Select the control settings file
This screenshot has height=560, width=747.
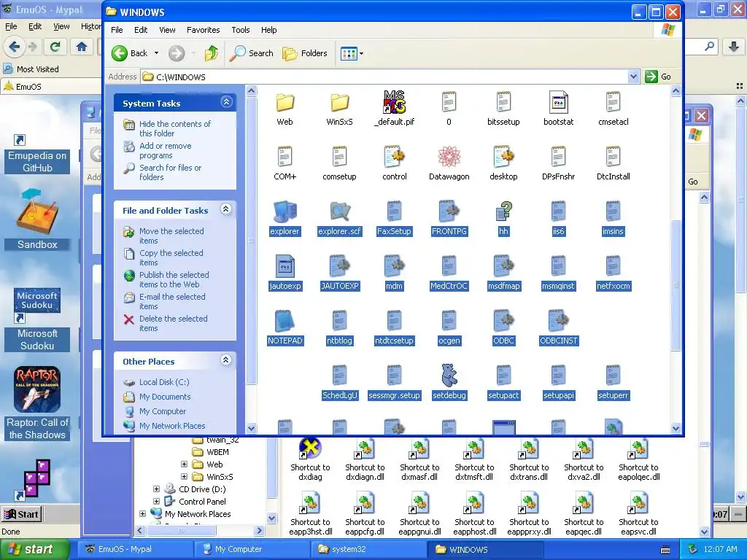point(394,157)
